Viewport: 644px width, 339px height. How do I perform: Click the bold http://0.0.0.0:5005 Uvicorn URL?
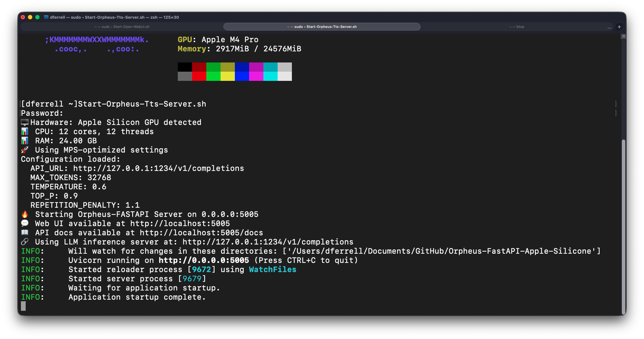(x=204, y=261)
